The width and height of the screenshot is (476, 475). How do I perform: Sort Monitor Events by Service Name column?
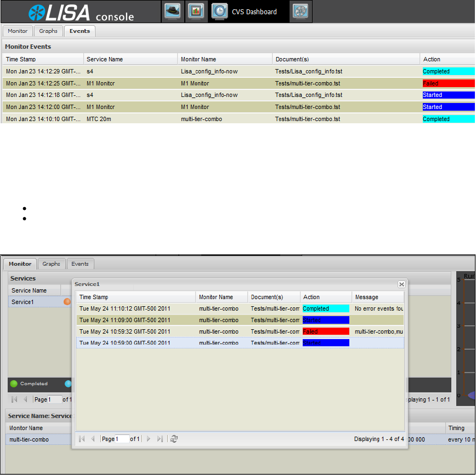(131, 59)
